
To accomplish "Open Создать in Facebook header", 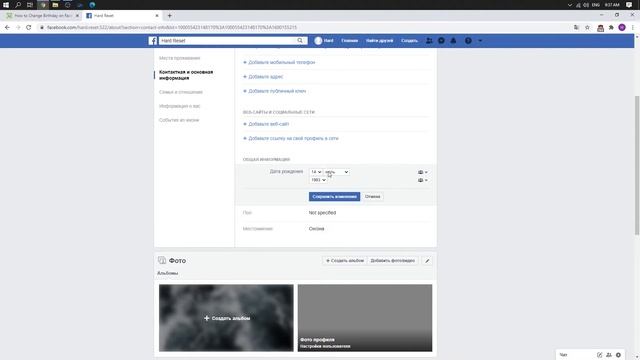I will (409, 41).
